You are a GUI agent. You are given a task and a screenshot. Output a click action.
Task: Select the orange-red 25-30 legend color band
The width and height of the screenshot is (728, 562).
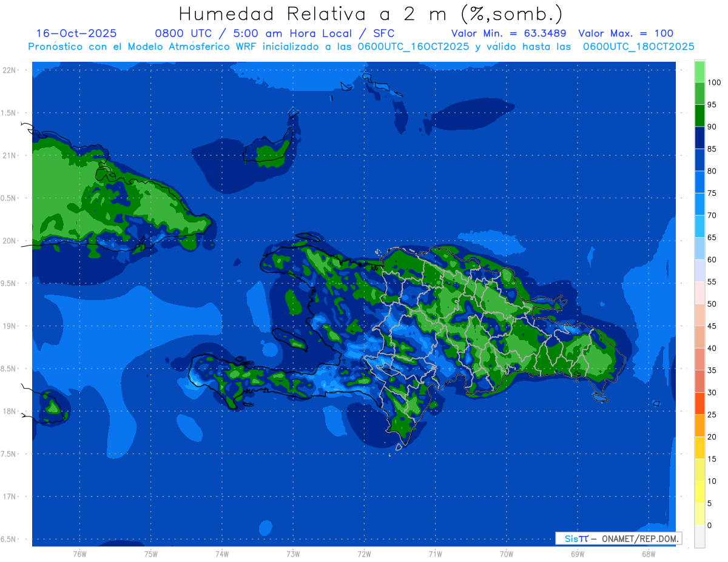tap(699, 403)
